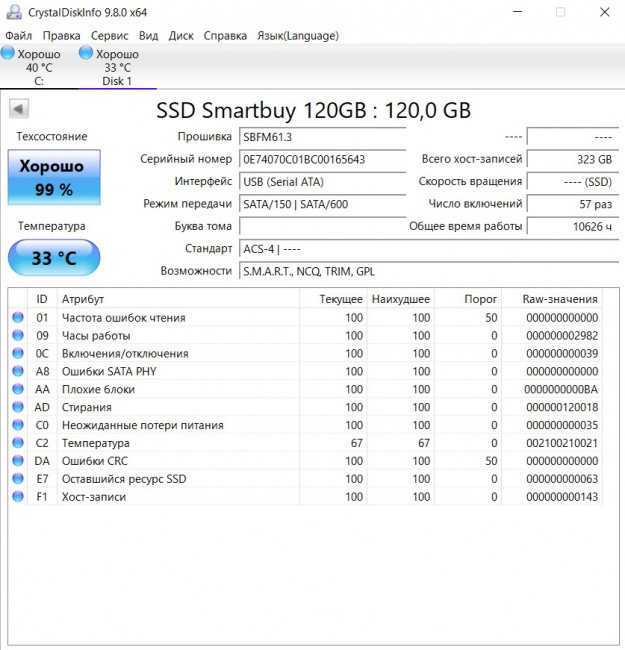The image size is (625, 650).
Task: Select the Оставшийся ресурс SSD row
Action: tap(305, 479)
